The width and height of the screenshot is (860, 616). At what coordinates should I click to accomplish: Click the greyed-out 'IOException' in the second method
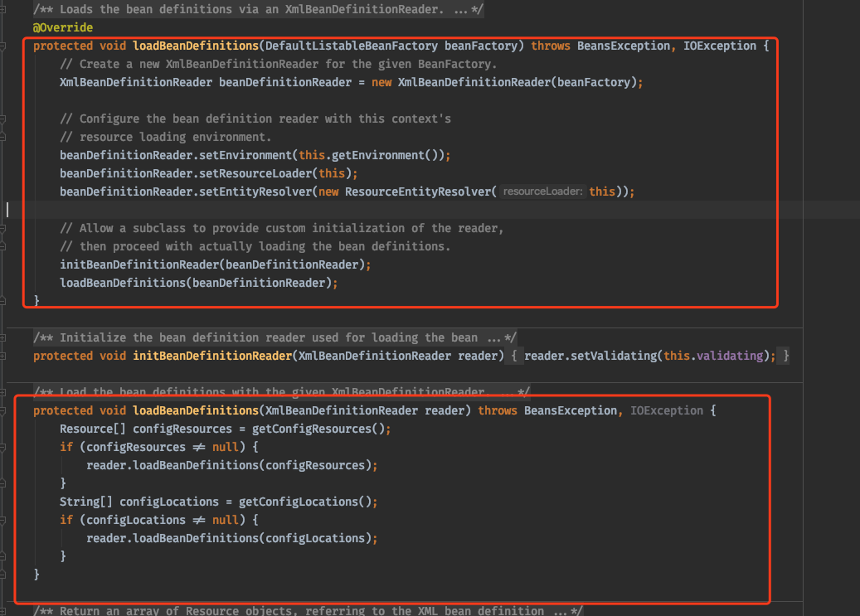click(666, 411)
